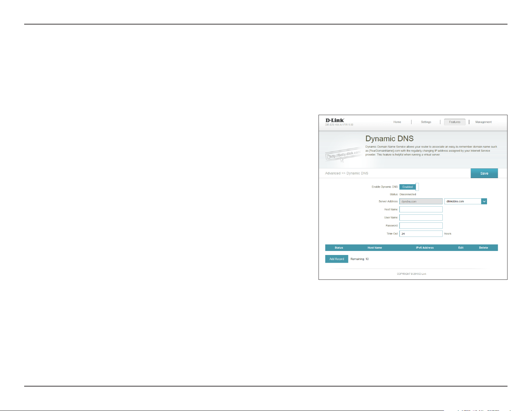
Task: Open the dlinkddns.com server dropdown
Action: pos(466,201)
